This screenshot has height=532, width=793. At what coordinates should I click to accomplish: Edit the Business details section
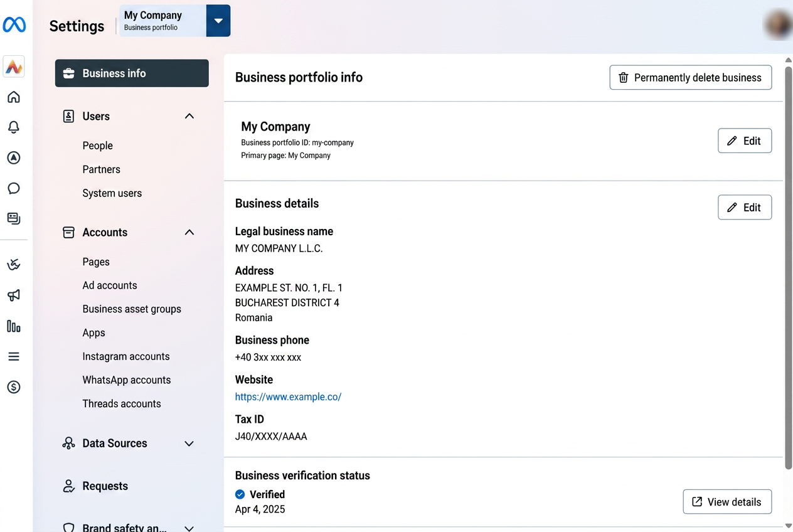click(x=745, y=208)
